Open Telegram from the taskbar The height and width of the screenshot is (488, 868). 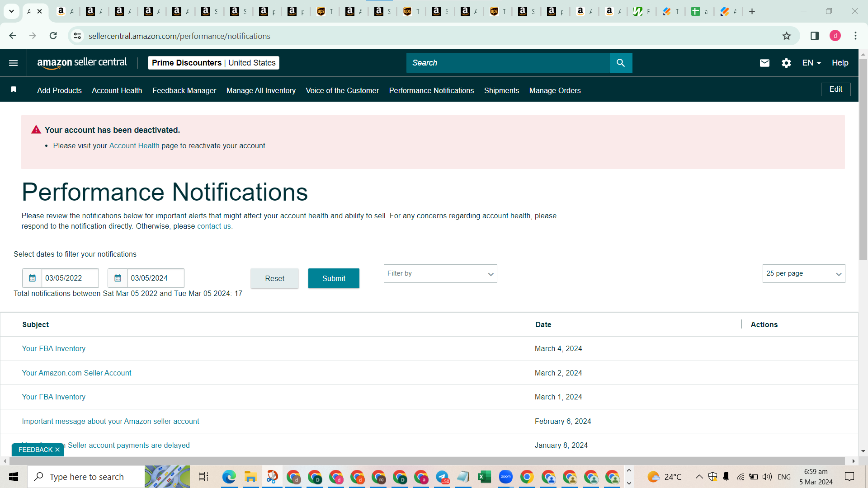(x=442, y=477)
